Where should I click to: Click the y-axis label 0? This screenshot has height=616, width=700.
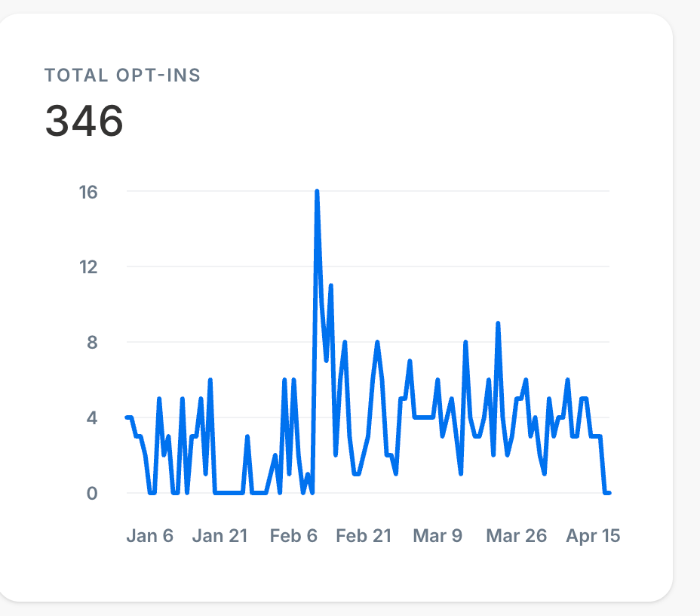(x=92, y=494)
